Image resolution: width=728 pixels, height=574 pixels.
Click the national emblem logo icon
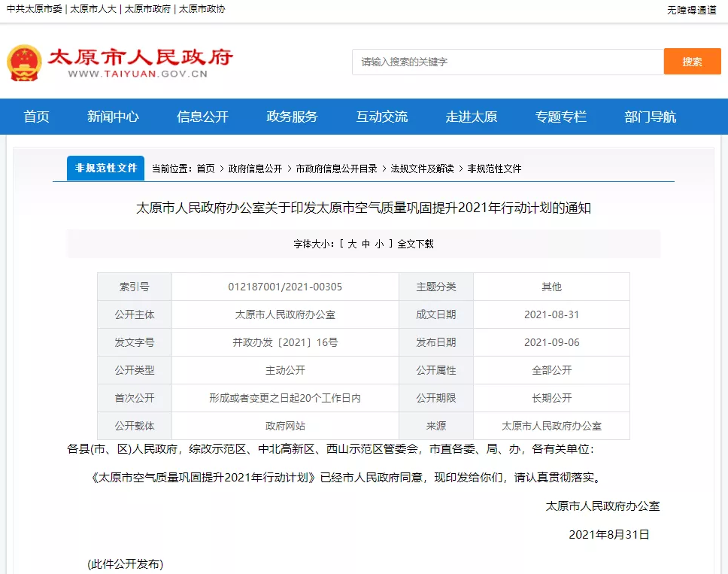[x=24, y=62]
